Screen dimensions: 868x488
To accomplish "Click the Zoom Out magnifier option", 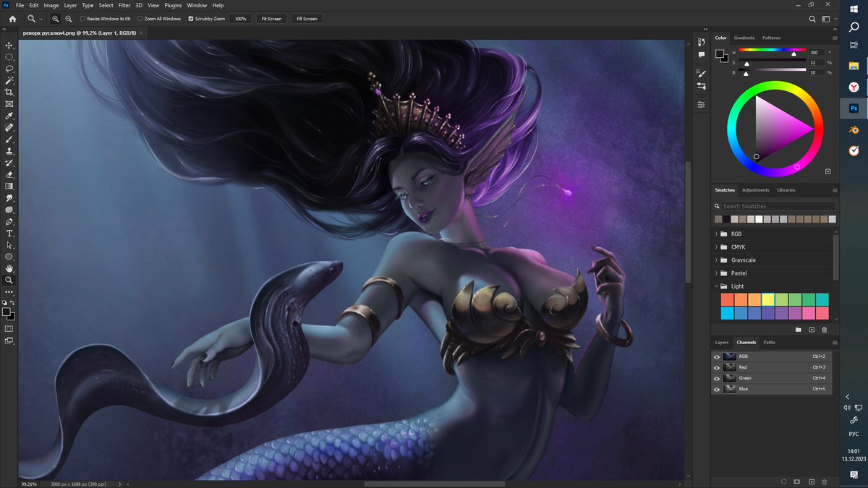I will pyautogui.click(x=68, y=18).
